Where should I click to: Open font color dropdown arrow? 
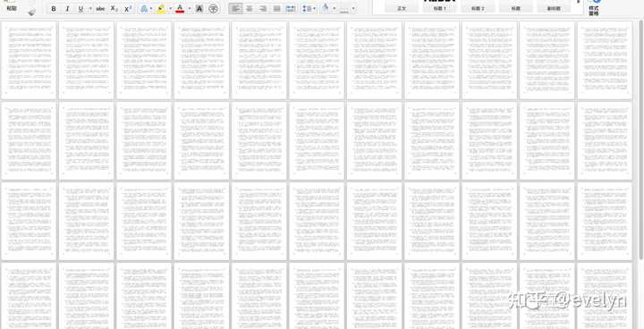point(190,9)
